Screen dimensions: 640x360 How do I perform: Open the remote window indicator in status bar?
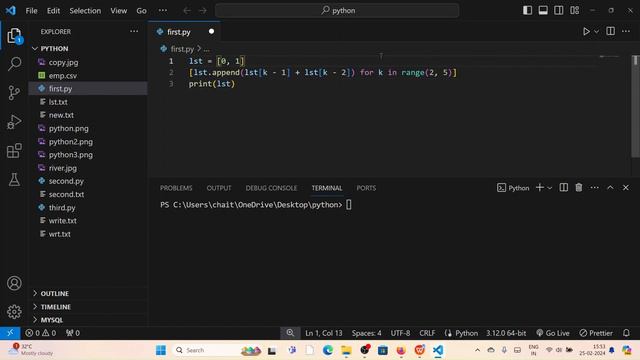coord(10,333)
